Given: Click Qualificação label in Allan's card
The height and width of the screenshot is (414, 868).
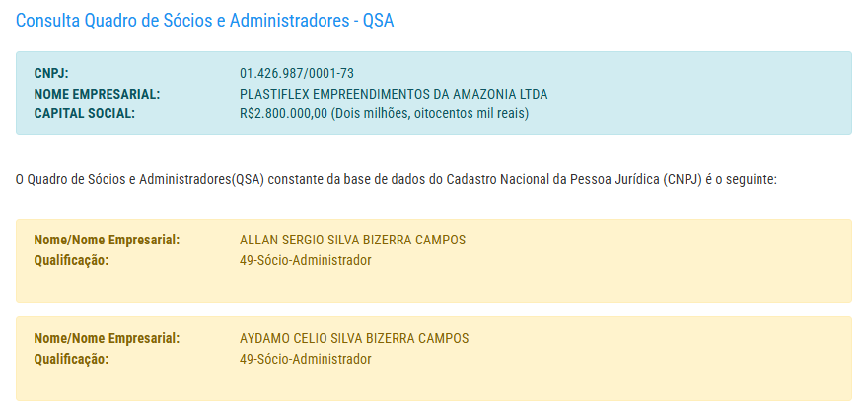Looking at the screenshot, I should point(71,260).
